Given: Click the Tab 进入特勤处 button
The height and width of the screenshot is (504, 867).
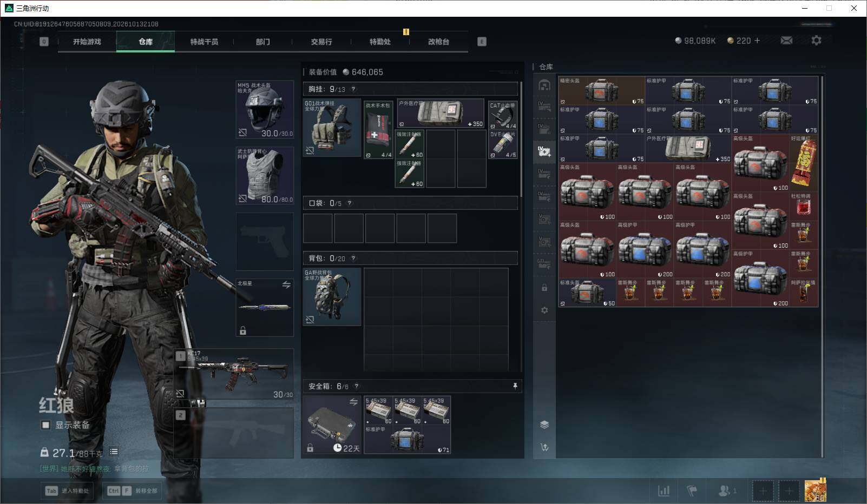Looking at the screenshot, I should click(67, 491).
